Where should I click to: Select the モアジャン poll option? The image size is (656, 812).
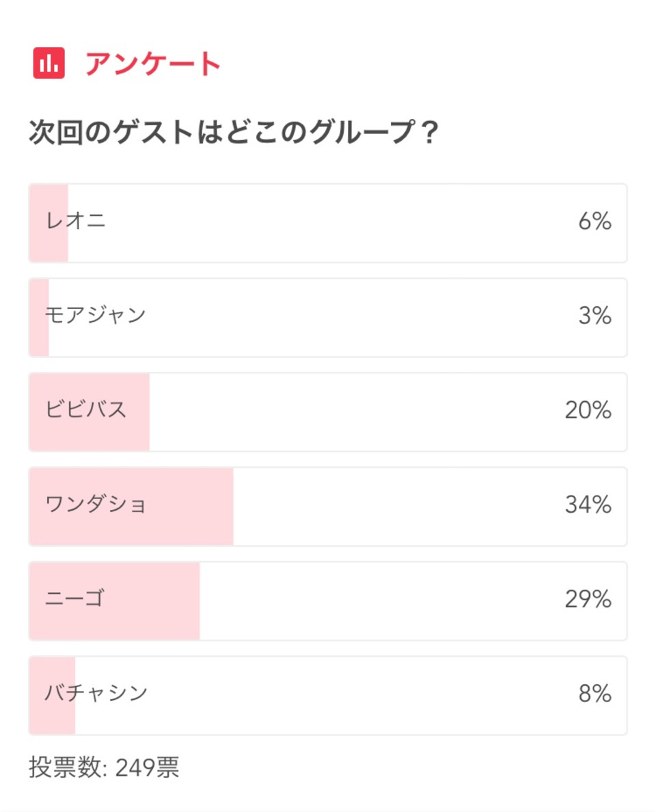click(328, 317)
